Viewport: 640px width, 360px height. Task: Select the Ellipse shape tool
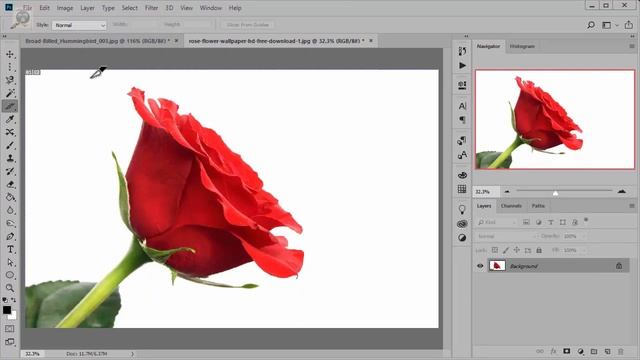click(x=10, y=276)
